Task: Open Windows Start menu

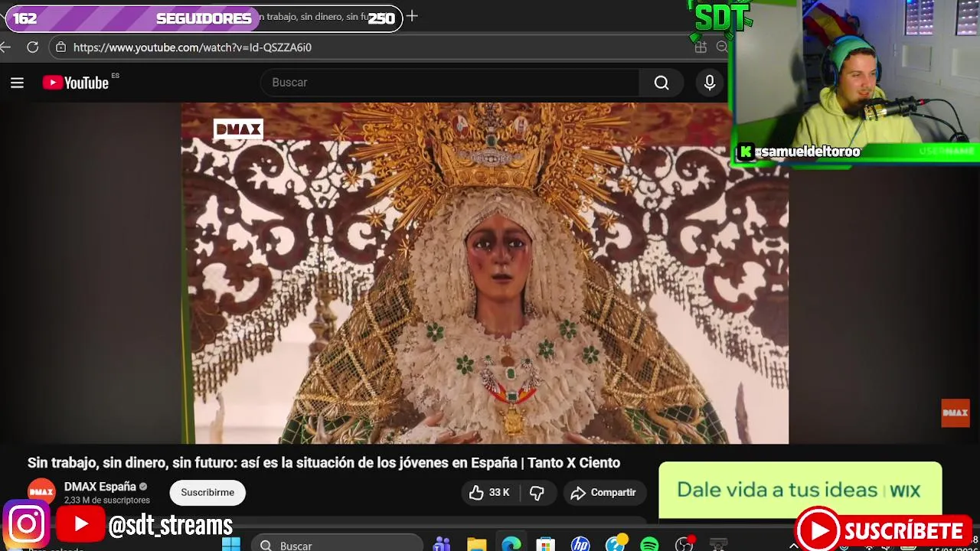Action: [x=231, y=545]
